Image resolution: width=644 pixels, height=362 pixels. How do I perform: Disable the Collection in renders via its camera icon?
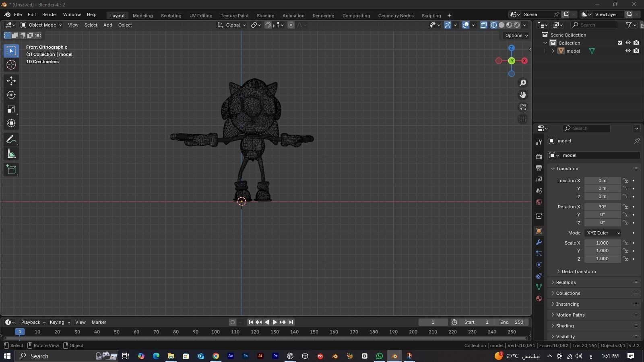coord(636,43)
